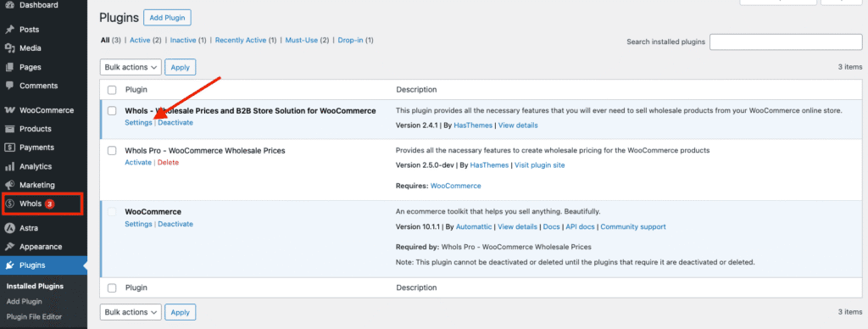
Task: Click the WooCommerce logo icon in sidebar
Action: pyautogui.click(x=9, y=110)
